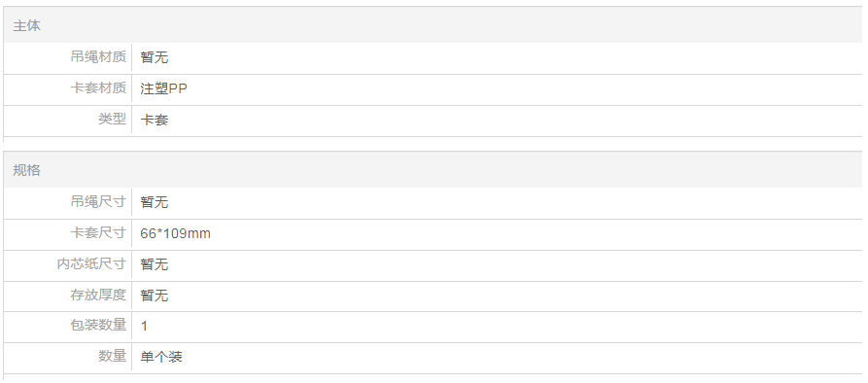Click the value 1 beside 包装数量
Viewport: 868px width, 383px height.
144,326
